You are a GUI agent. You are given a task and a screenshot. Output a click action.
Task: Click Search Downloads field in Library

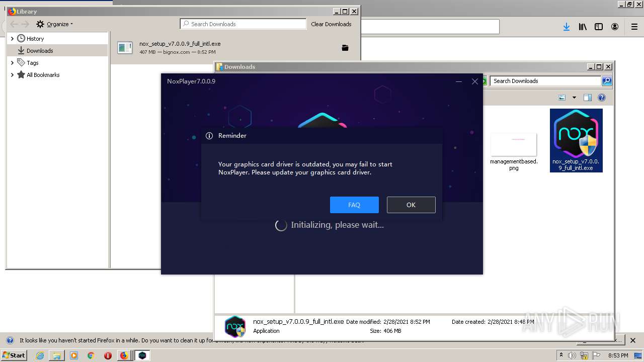coord(243,24)
